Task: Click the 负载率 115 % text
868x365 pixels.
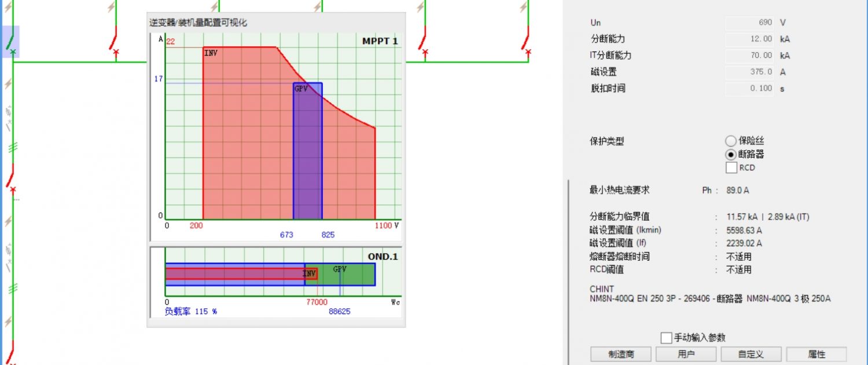Action: (x=191, y=311)
